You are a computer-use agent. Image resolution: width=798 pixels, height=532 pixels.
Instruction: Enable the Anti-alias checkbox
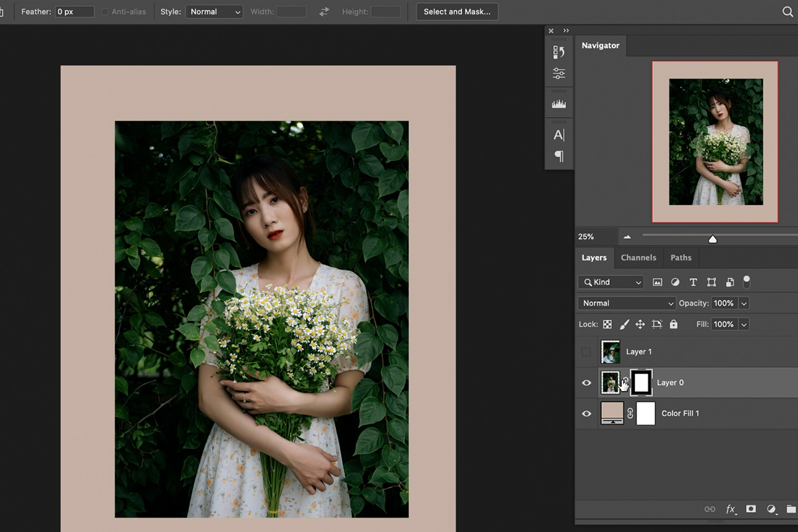click(x=104, y=11)
